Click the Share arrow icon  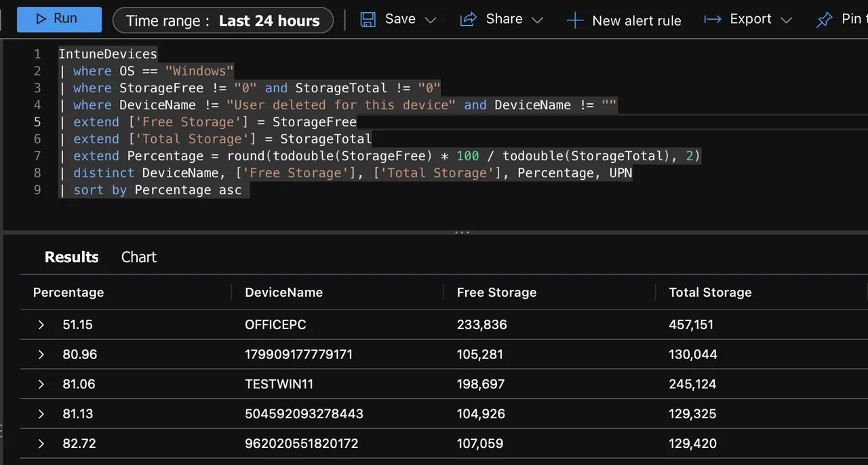(468, 20)
